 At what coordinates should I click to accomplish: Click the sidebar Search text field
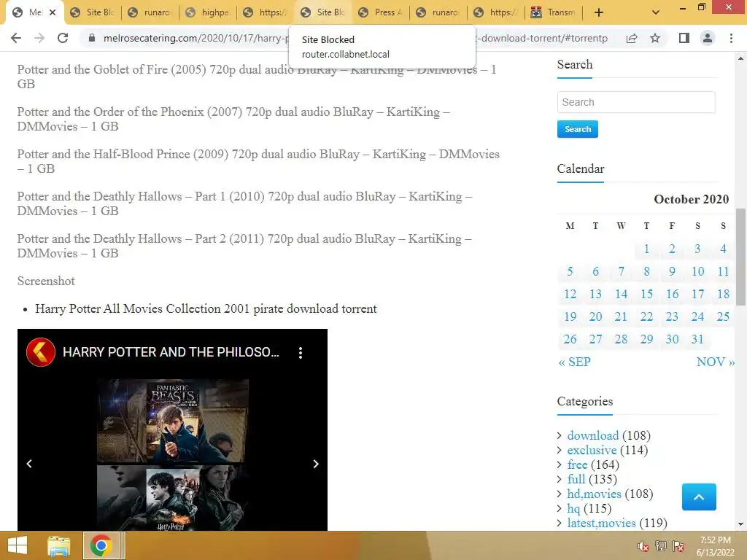click(636, 102)
